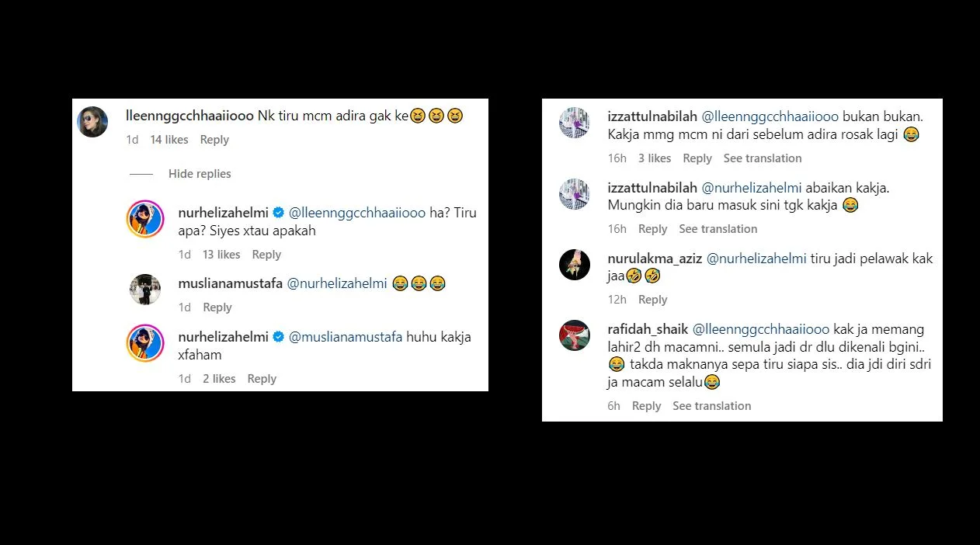Open nurulakma_aziz username link
This screenshot has width=980, height=545.
pyautogui.click(x=653, y=259)
